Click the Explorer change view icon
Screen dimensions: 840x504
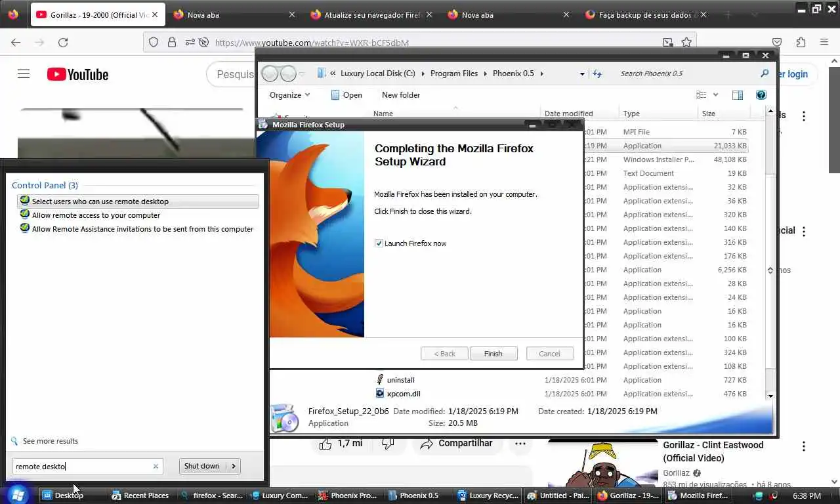point(702,95)
